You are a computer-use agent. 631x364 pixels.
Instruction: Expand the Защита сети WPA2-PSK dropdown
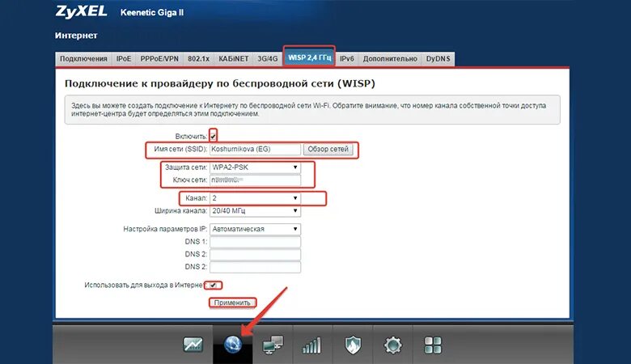pyautogui.click(x=255, y=167)
